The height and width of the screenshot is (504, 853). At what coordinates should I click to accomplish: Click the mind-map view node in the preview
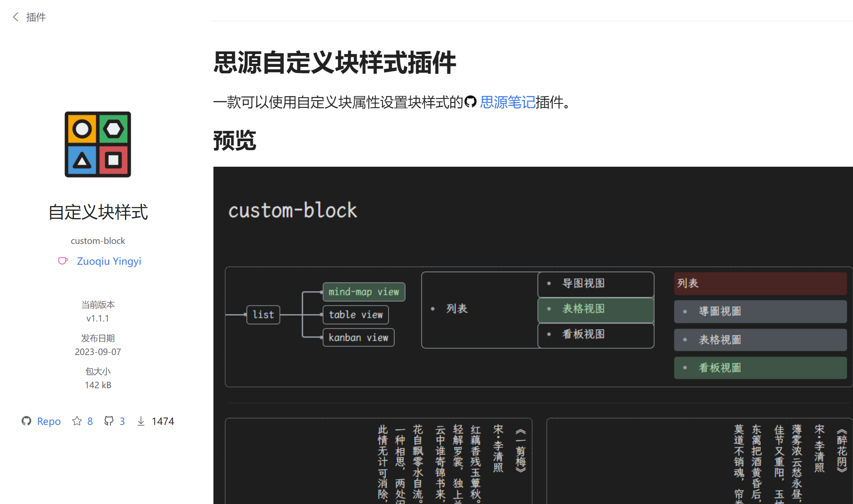[x=364, y=292]
